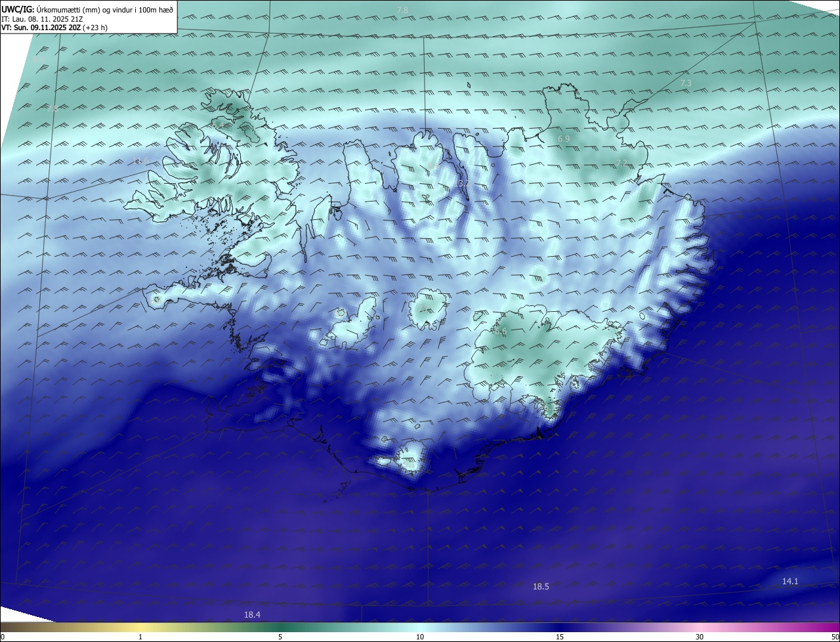Click the 15 tick on the color scale

pos(560,637)
